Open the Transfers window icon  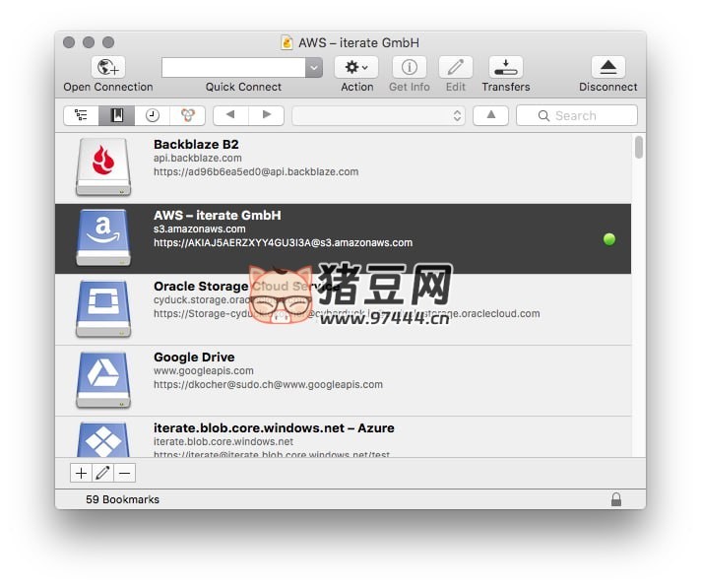pos(506,68)
